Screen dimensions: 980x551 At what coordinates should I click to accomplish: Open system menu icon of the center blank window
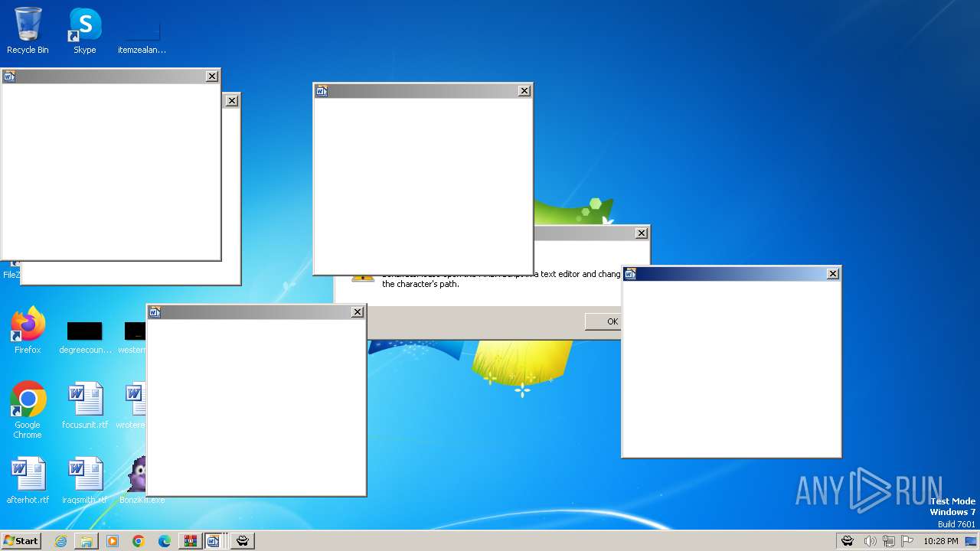322,91
